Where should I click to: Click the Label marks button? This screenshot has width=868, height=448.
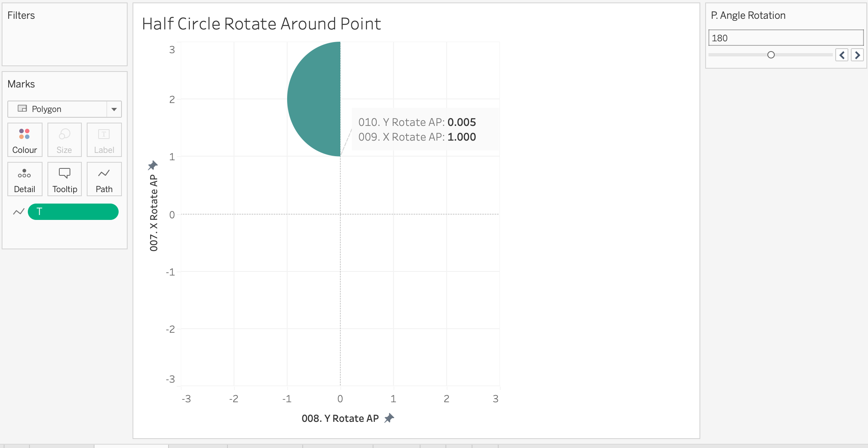tap(104, 140)
